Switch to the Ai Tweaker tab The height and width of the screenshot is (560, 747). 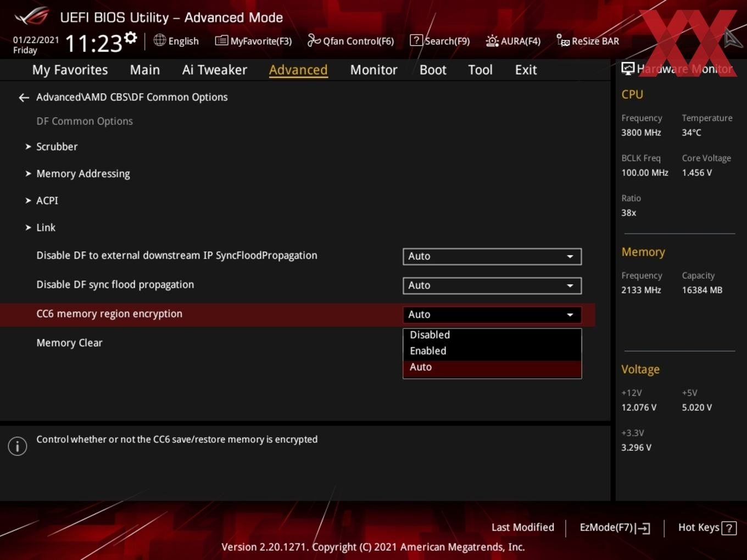tap(214, 70)
